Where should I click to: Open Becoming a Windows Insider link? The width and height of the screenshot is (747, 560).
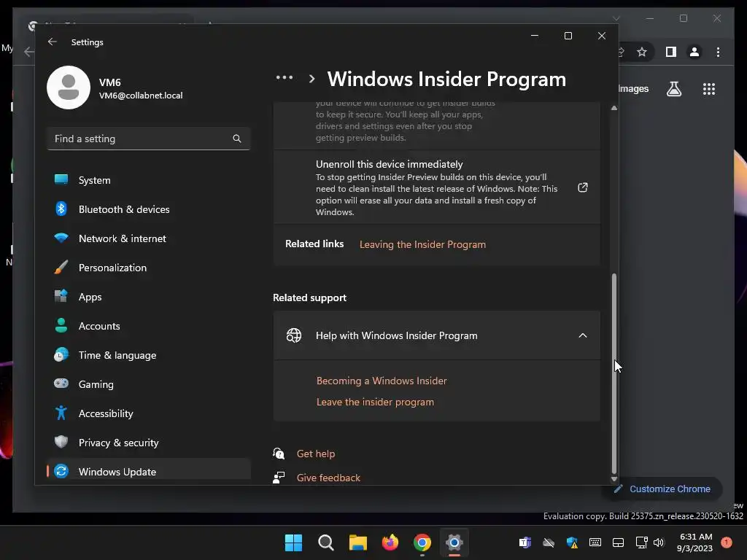coord(382,381)
